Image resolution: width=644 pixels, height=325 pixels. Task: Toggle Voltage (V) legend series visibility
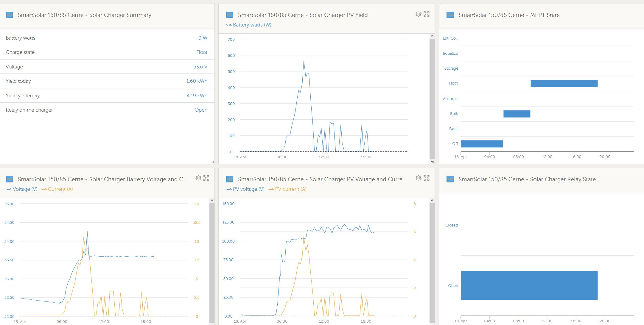pos(25,189)
